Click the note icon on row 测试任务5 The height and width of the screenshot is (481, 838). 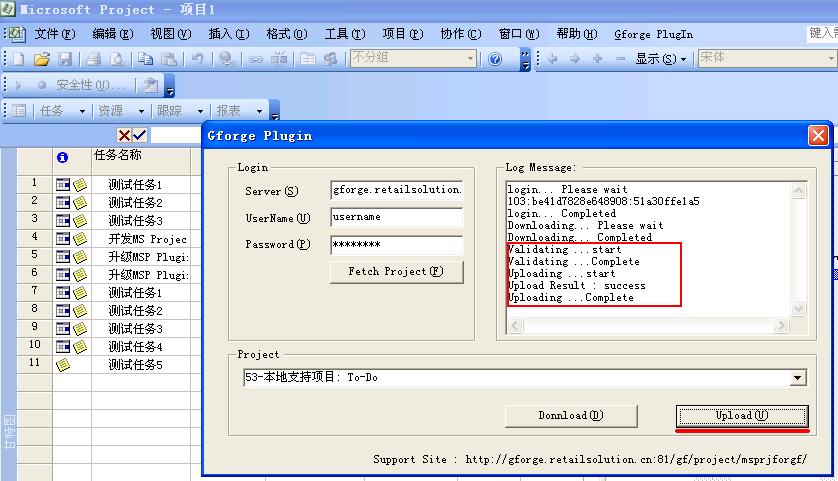coord(63,365)
